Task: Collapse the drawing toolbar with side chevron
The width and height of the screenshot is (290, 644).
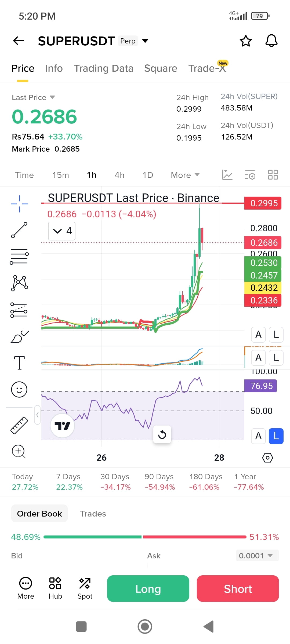Action: 37,415
